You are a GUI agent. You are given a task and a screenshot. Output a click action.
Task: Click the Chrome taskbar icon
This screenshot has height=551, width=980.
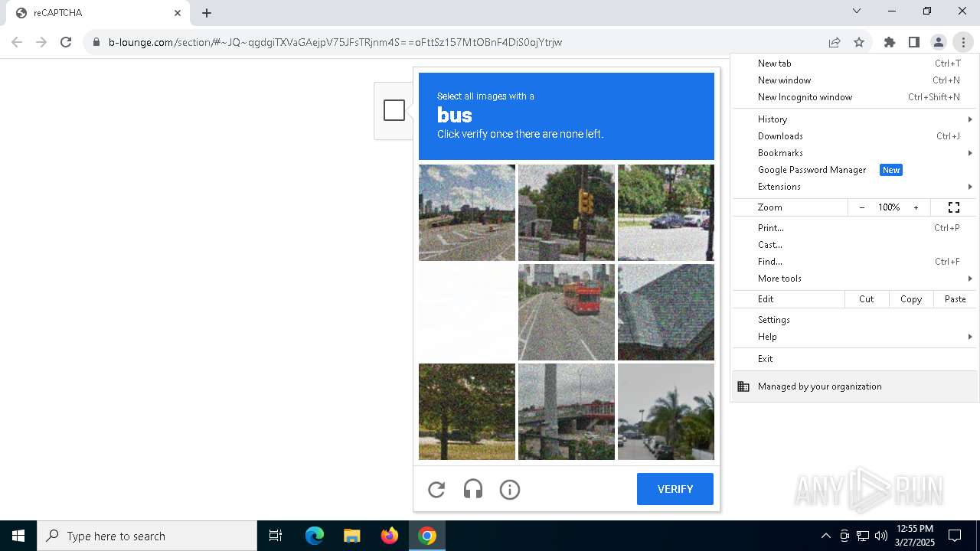427,536
